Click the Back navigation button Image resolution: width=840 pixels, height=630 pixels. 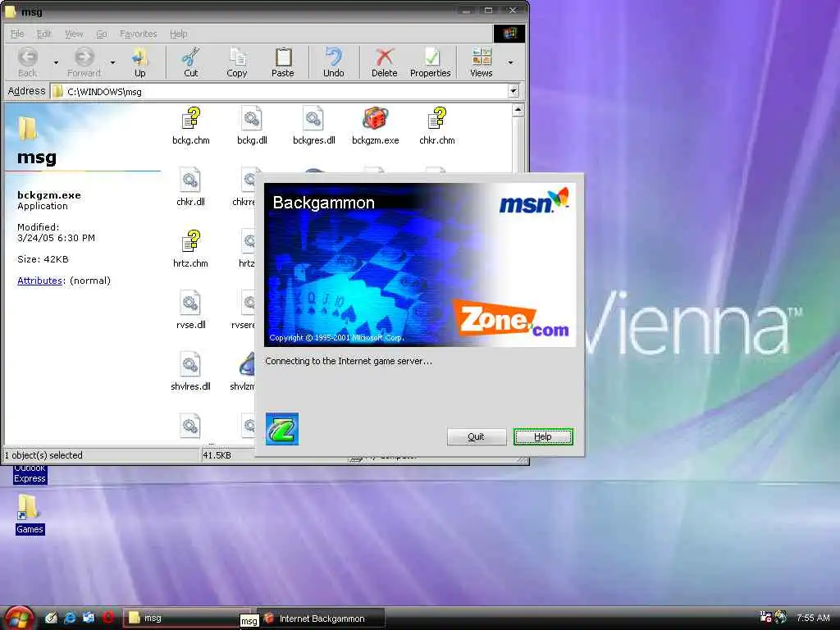click(28, 62)
